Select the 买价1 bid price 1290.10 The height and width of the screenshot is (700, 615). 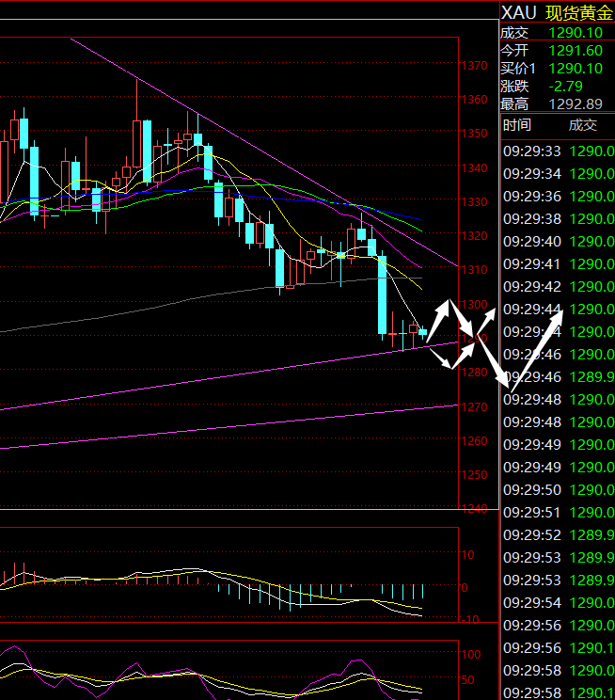click(x=576, y=69)
